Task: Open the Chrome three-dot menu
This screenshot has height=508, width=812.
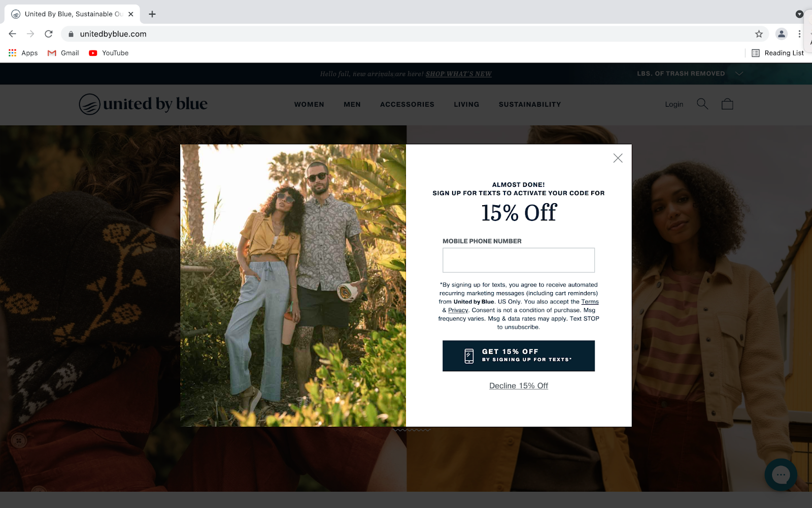Action: (x=799, y=34)
